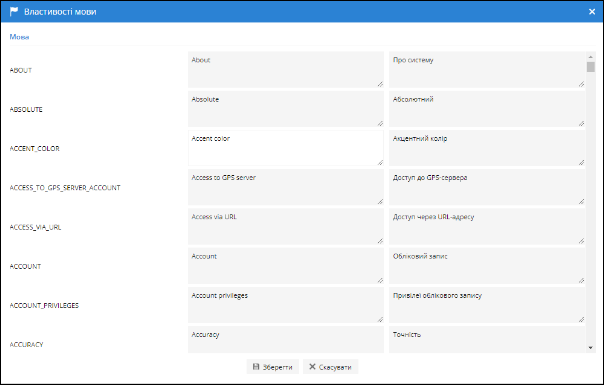Image resolution: width=605 pixels, height=386 pixels.
Task: Click the Скасувати cancel button
Action: click(331, 367)
